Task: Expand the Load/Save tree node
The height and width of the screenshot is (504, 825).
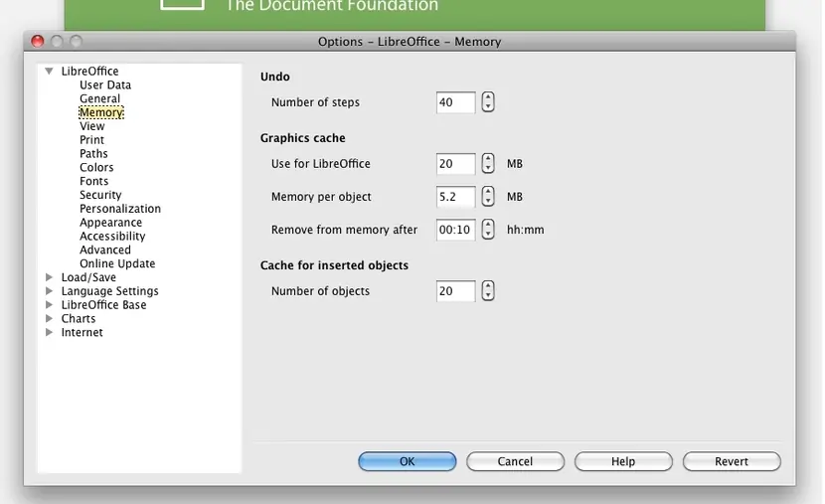Action: point(49,277)
